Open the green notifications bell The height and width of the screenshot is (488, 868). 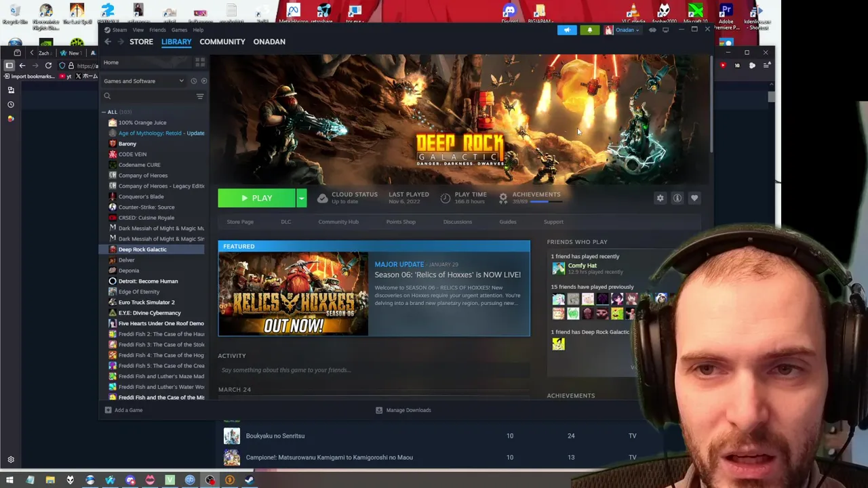(589, 30)
